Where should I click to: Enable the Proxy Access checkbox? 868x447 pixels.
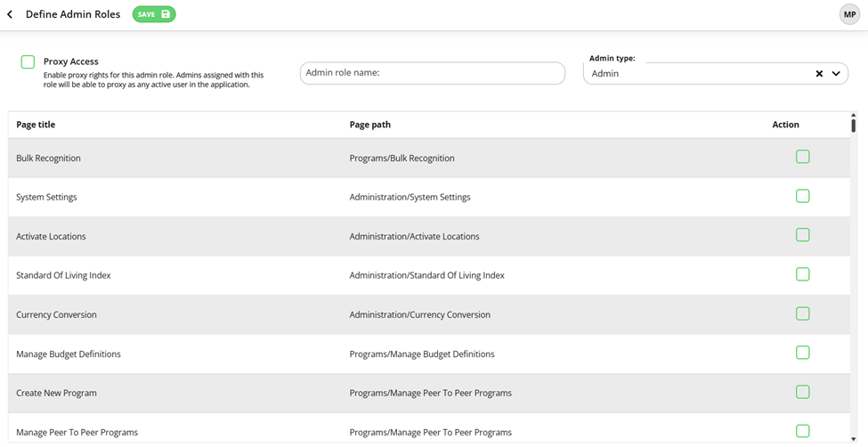point(28,61)
